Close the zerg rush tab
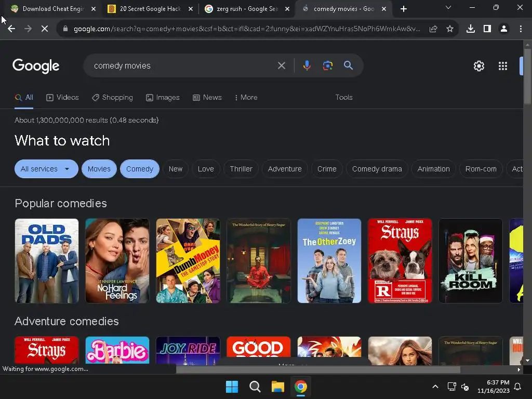Viewport: 532px width, 399px height. [287, 9]
